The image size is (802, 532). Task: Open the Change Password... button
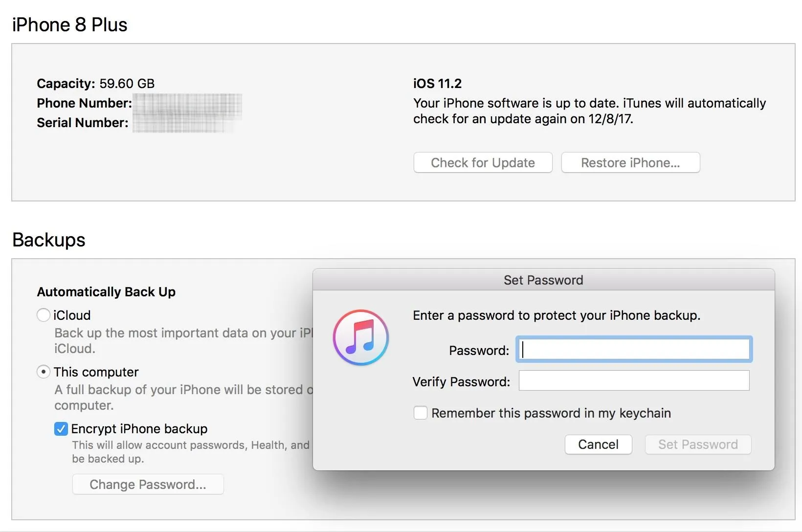tap(148, 484)
